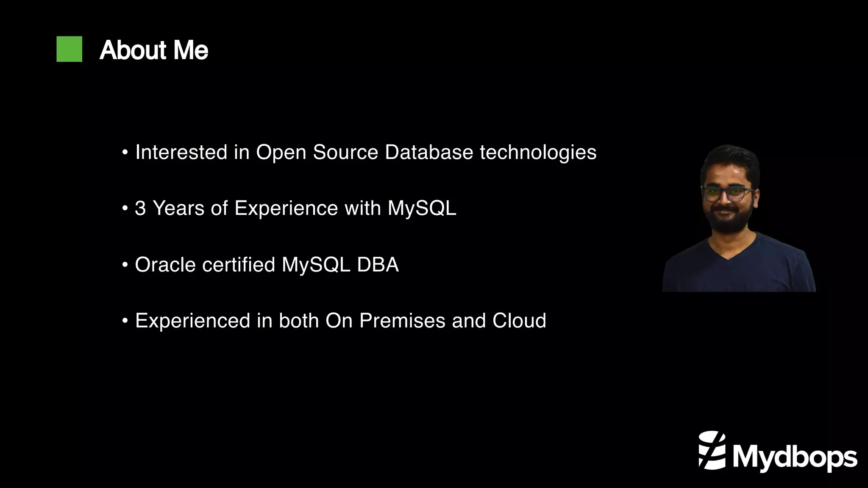
Task: Click the word 'Database' in the first bullet
Action: pos(428,152)
